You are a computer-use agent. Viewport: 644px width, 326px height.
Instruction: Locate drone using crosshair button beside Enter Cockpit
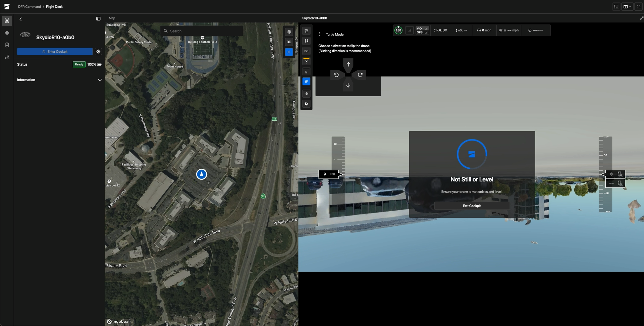[x=98, y=52]
